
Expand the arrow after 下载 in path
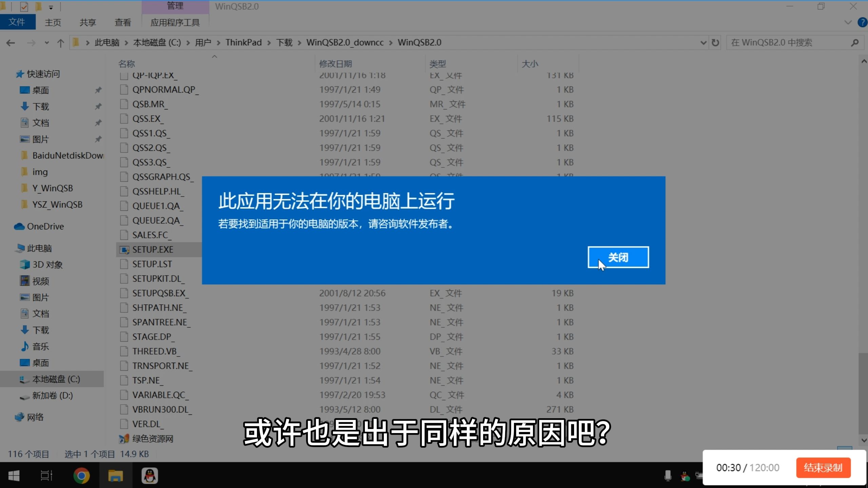coord(299,43)
